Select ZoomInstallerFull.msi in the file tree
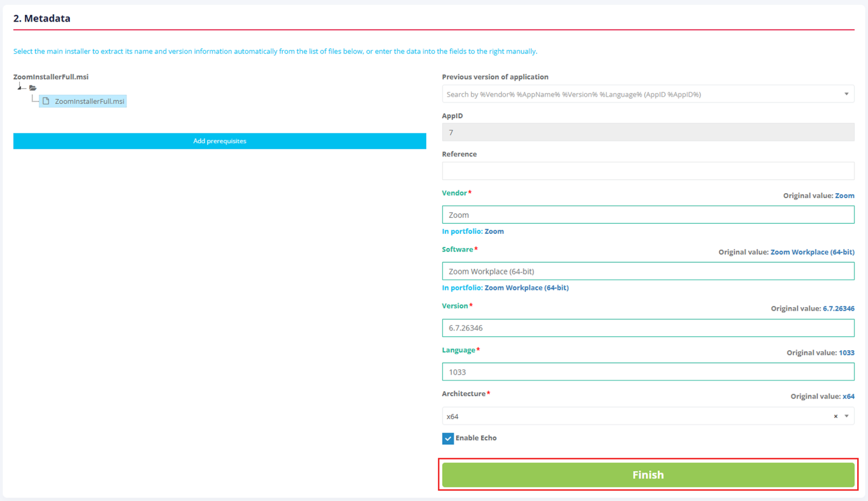This screenshot has width=868, height=501. coord(89,101)
